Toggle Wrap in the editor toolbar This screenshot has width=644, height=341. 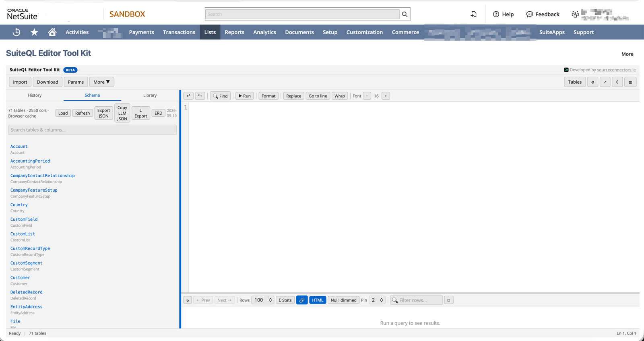tap(339, 96)
